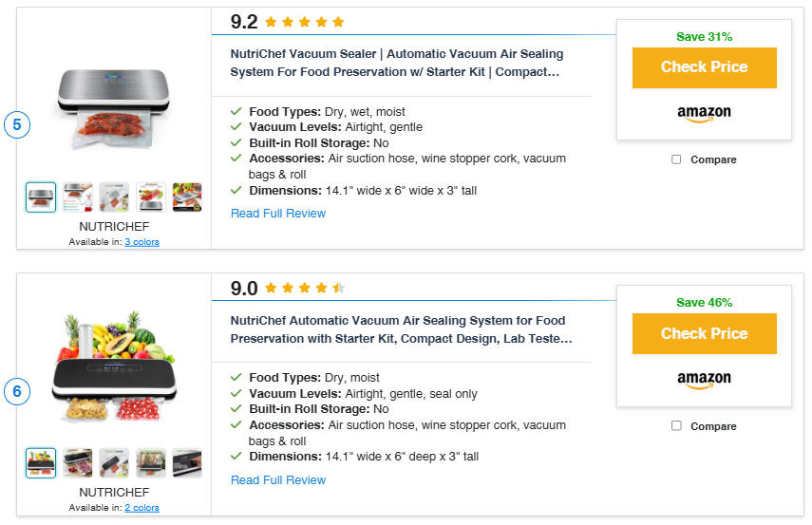Check the Compare box for product 6
This screenshot has width=812, height=525.
(676, 425)
